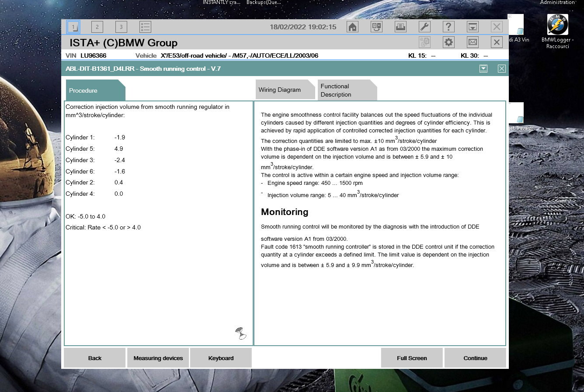Print the current page
Image resolution: width=584 pixels, height=392 pixels.
pos(400,27)
